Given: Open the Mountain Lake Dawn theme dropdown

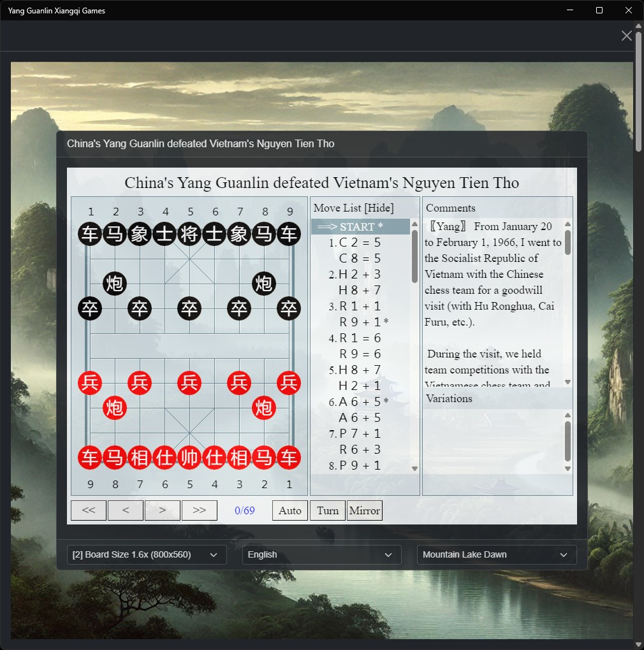Looking at the screenshot, I should pos(497,554).
